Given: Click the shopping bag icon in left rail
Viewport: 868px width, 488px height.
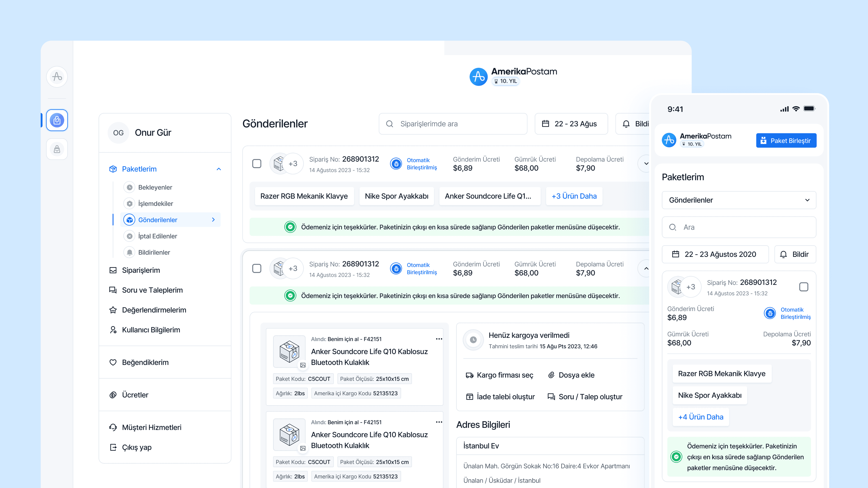Looking at the screenshot, I should coord(57,149).
